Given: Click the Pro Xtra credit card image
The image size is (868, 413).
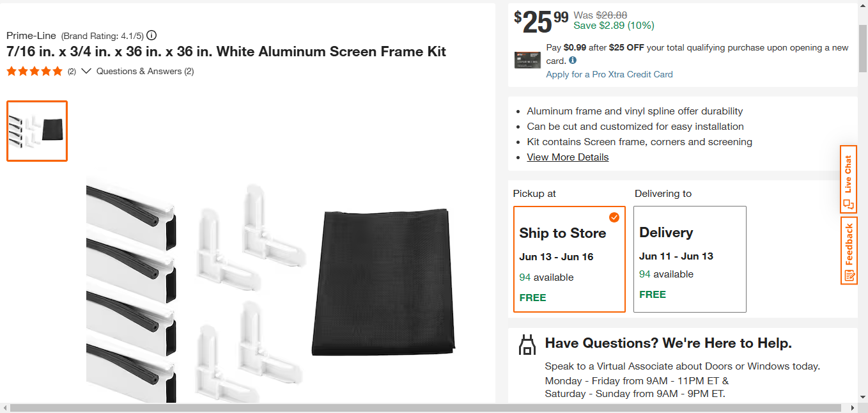Looking at the screenshot, I should pyautogui.click(x=527, y=60).
